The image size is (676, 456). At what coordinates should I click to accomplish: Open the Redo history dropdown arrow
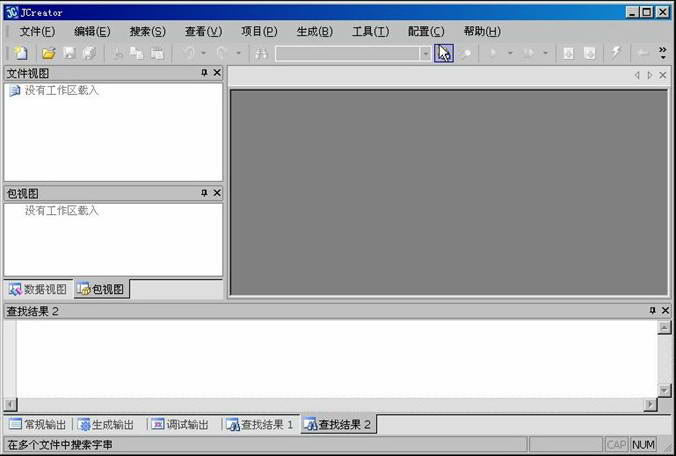tap(238, 53)
